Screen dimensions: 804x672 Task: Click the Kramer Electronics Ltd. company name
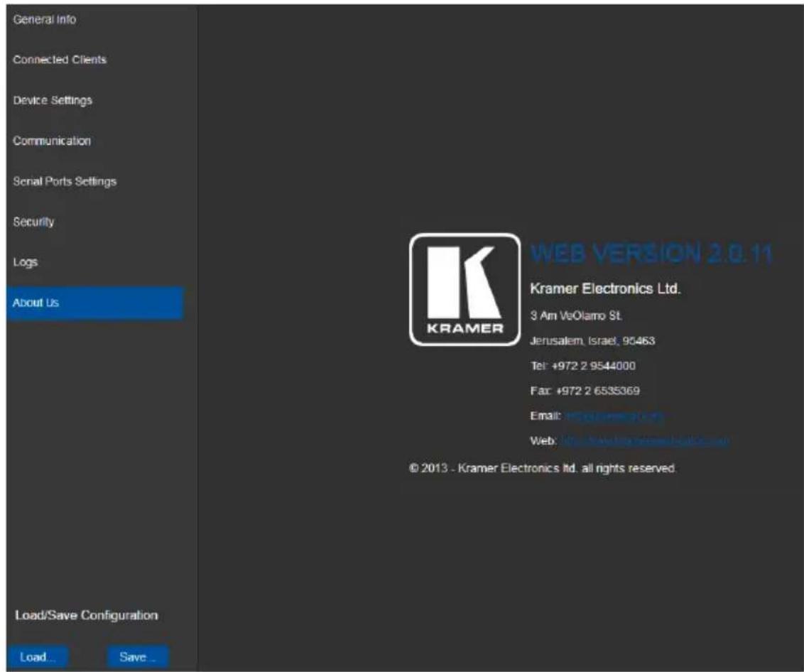605,289
